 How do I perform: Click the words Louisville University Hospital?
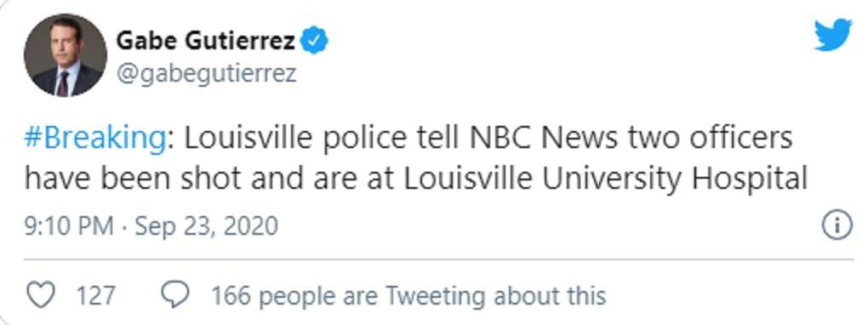click(604, 180)
